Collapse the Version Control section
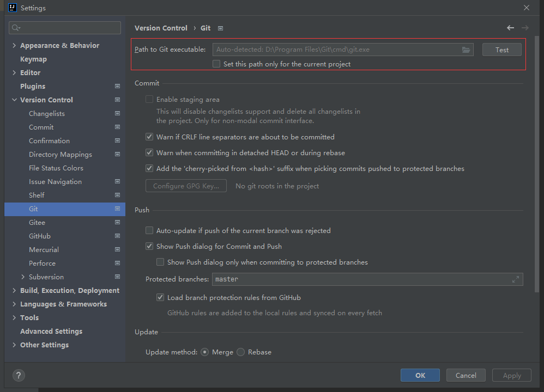544x392 pixels. [14, 100]
